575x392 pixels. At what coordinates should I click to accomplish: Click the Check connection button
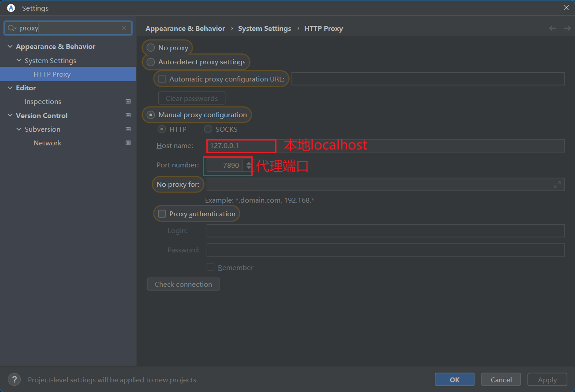tap(183, 284)
